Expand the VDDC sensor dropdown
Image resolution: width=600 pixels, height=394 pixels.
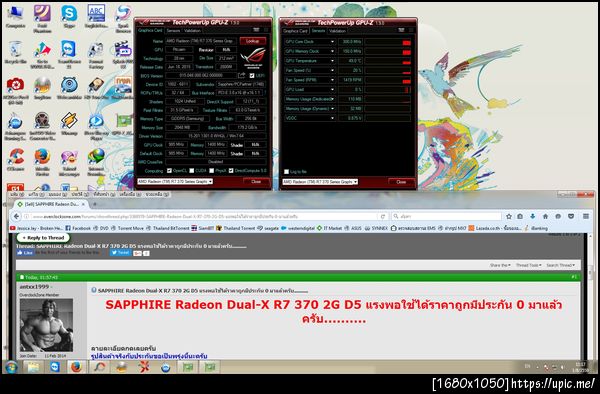point(332,118)
